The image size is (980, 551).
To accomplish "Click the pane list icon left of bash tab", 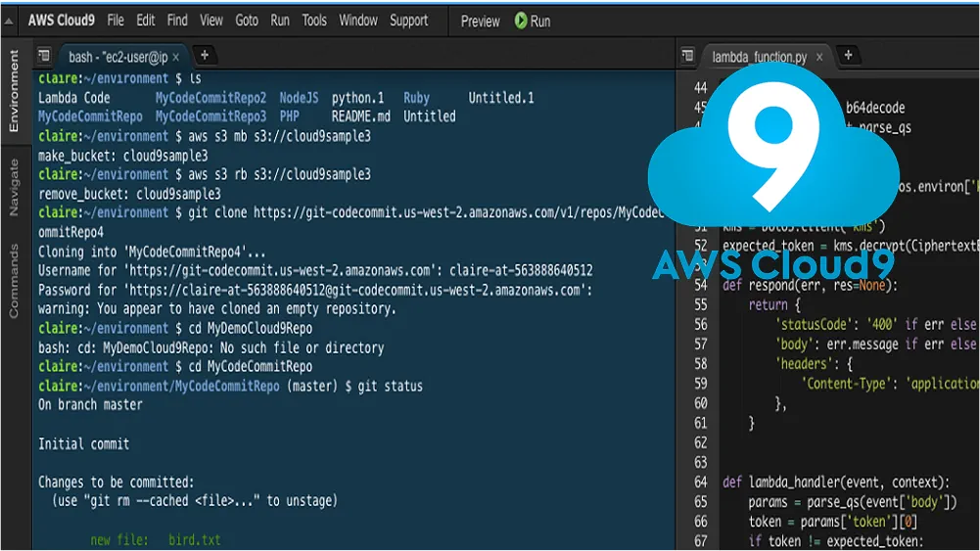I will 44,56.
